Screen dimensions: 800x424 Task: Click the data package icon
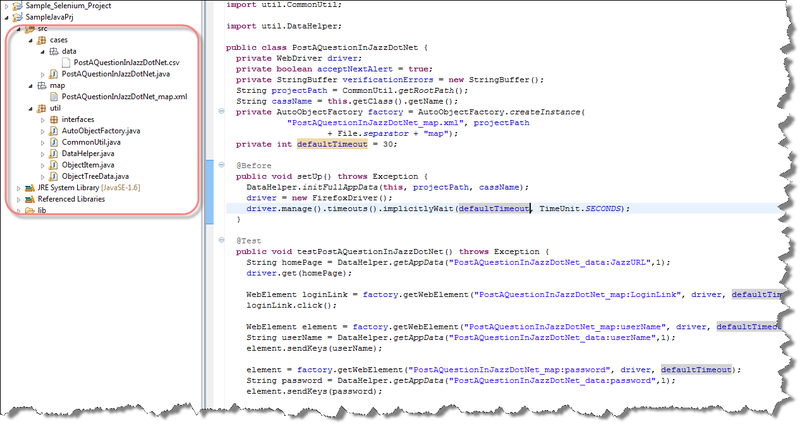54,51
